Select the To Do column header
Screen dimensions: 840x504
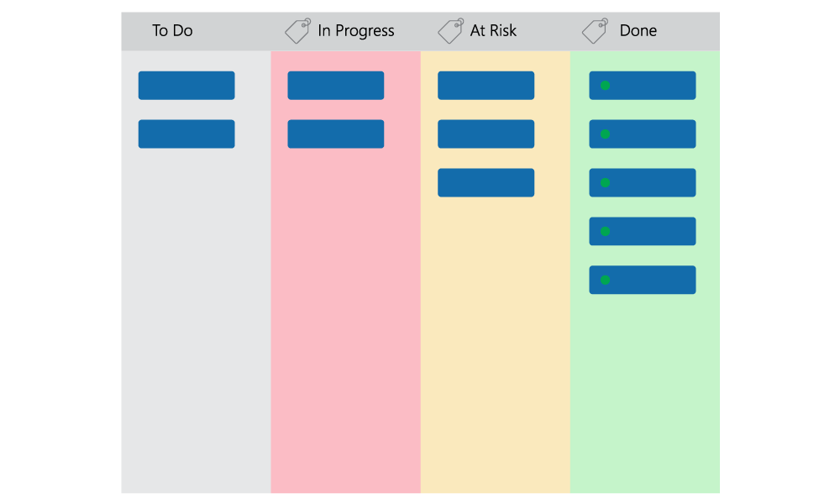(172, 30)
